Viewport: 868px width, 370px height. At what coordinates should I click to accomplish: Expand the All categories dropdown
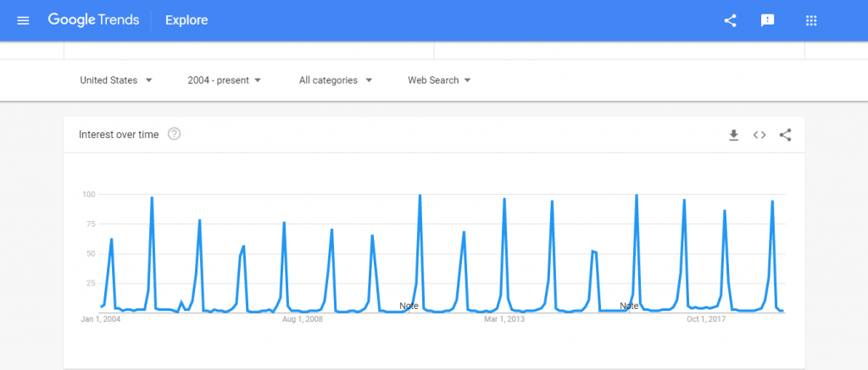(335, 80)
